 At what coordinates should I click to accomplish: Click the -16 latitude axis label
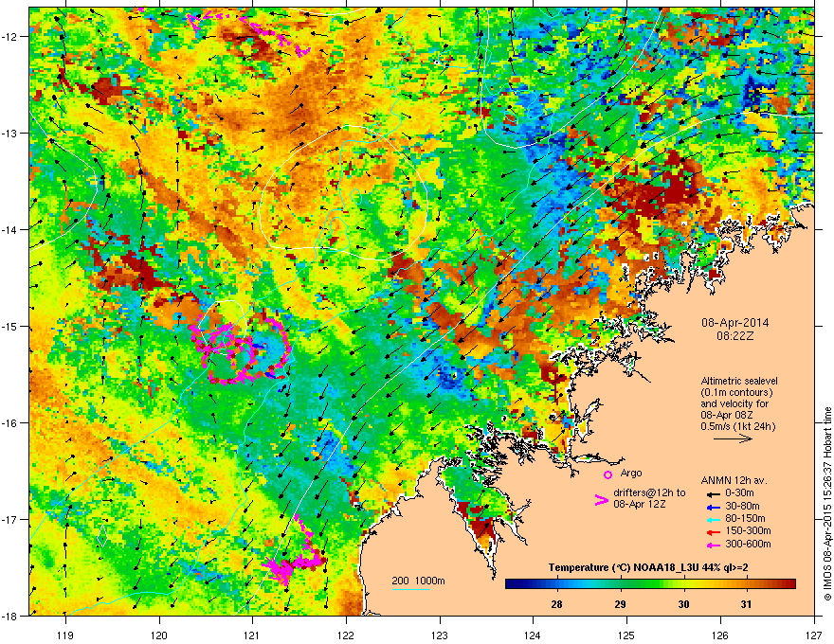(x=10, y=423)
